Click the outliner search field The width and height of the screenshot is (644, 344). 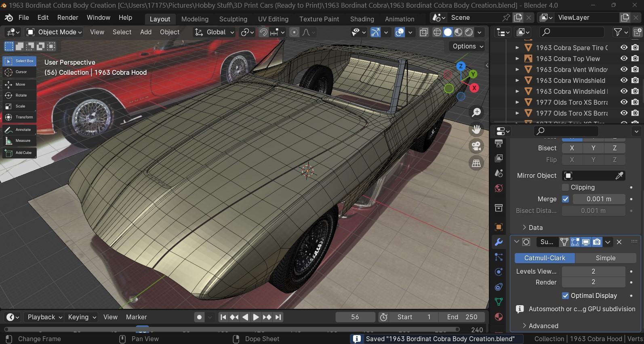pos(572,32)
